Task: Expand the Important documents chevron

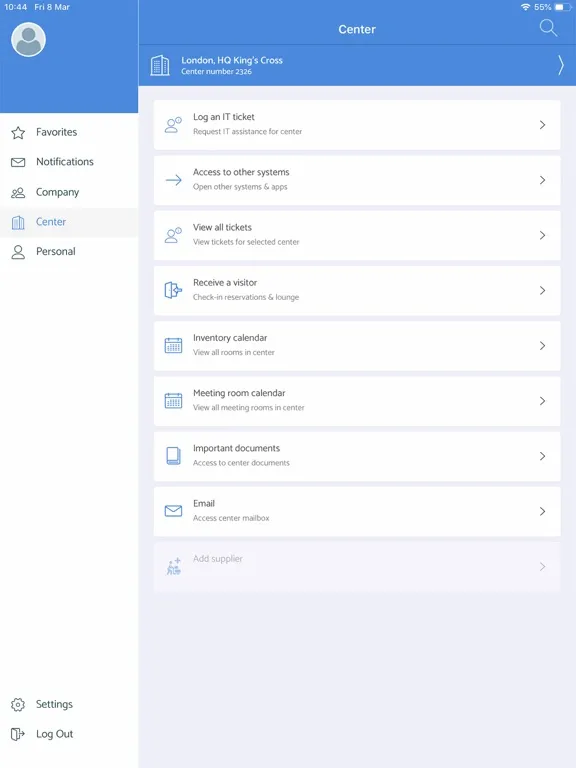Action: (x=542, y=456)
